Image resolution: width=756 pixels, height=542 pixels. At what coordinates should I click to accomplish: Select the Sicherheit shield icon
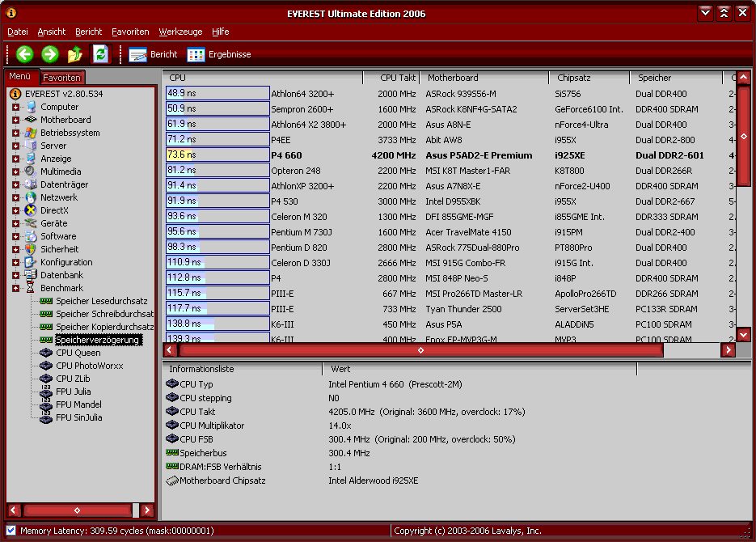(x=31, y=249)
